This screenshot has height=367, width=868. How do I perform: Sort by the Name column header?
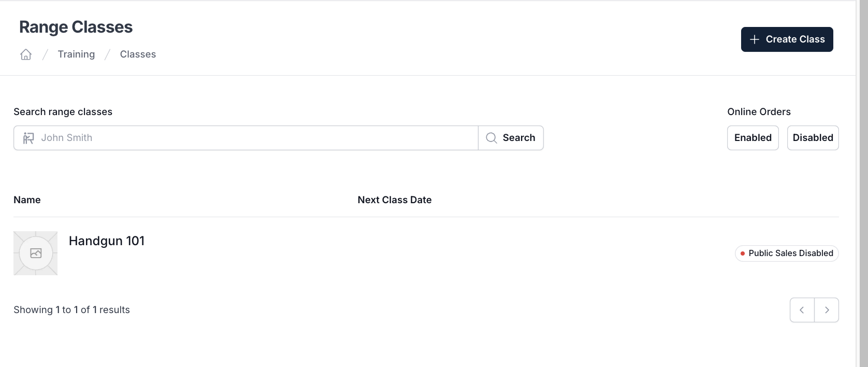coord(27,200)
